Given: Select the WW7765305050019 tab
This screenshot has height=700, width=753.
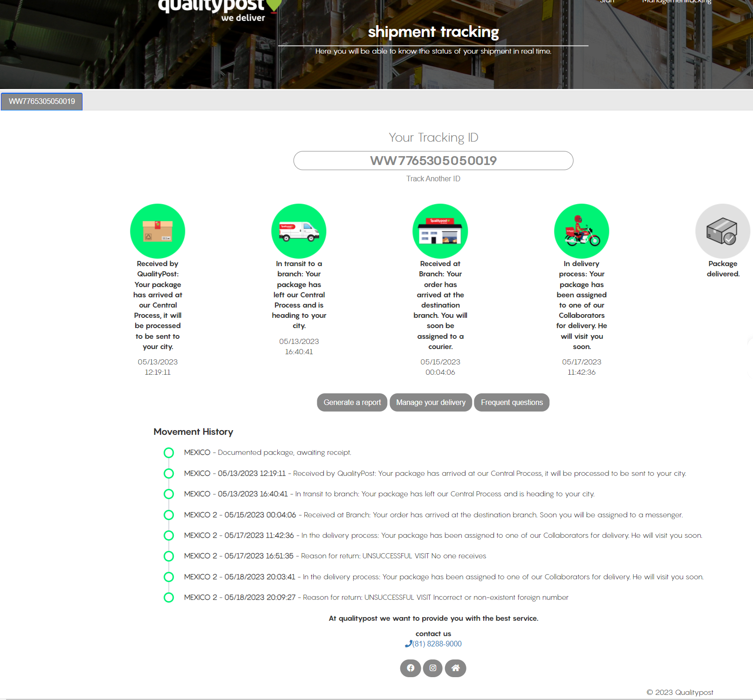Looking at the screenshot, I should 42,102.
